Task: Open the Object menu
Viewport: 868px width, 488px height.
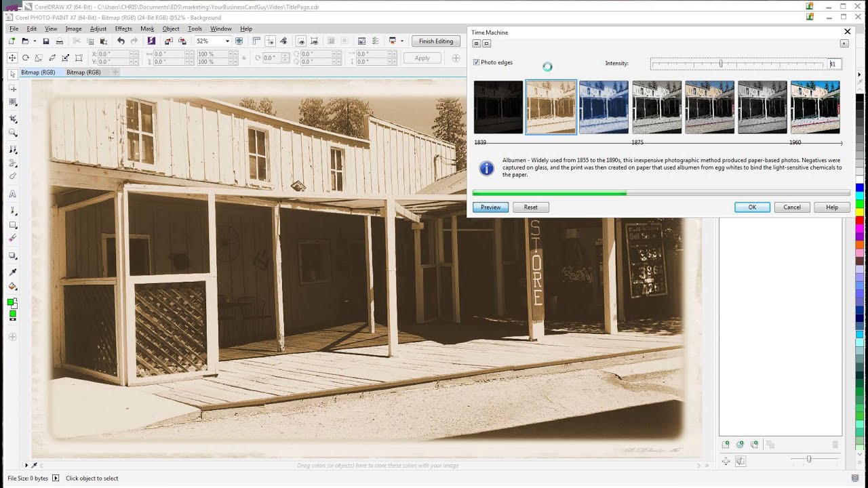Action: [x=171, y=29]
